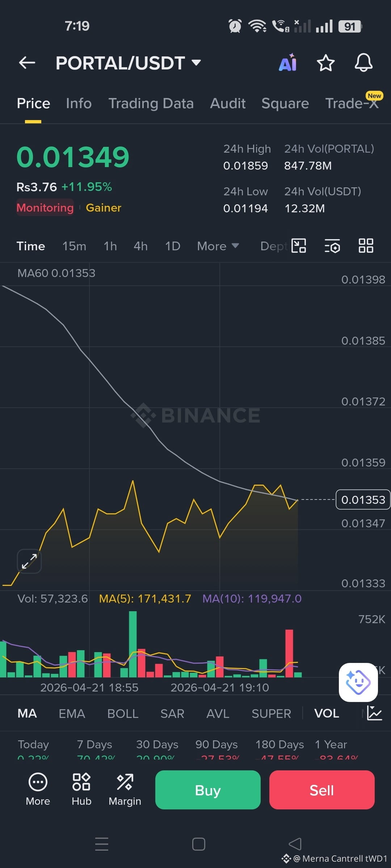The height and width of the screenshot is (868, 391).
Task: Expand chart to fullscreen
Action: pyautogui.click(x=29, y=561)
